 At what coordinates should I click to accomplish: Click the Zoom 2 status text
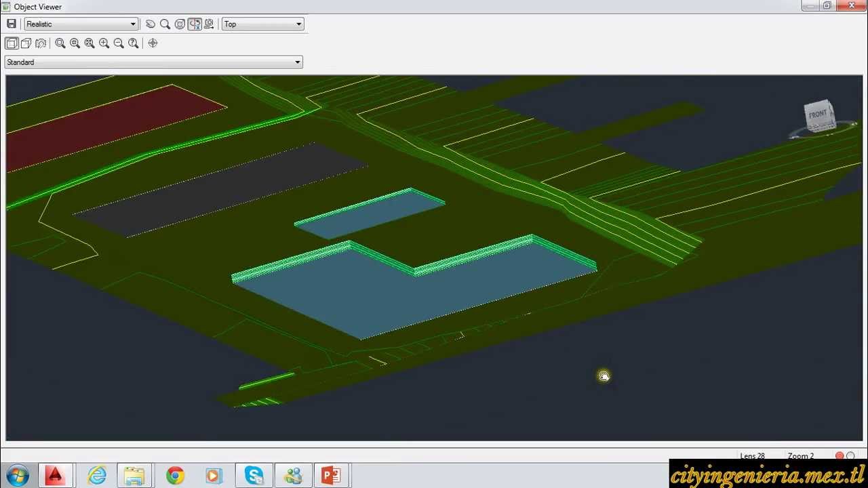[800, 456]
